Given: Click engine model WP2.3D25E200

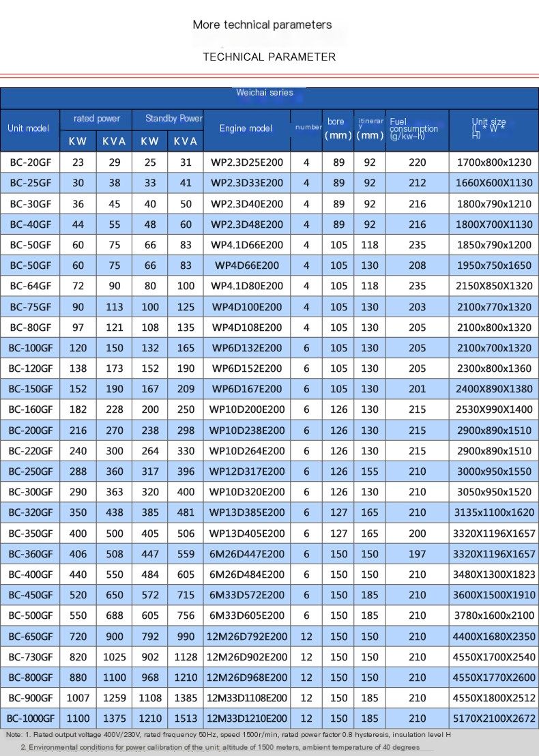Looking at the screenshot, I should 247,162.
